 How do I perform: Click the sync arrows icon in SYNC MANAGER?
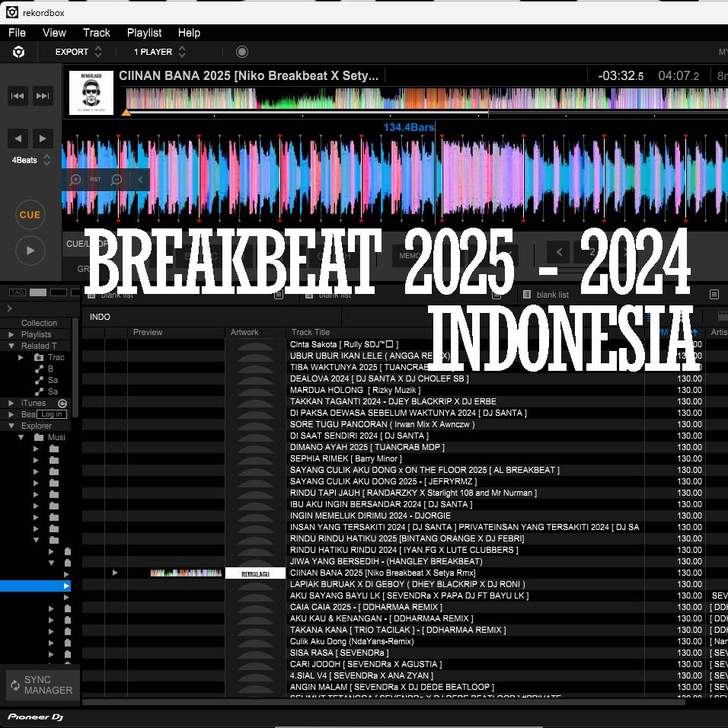coord(15,685)
